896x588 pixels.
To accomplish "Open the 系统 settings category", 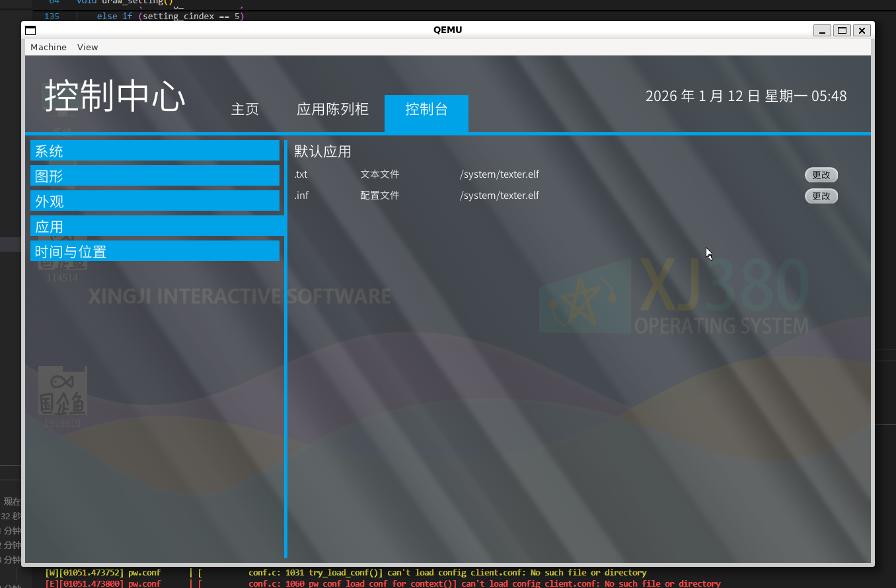I will (x=155, y=151).
